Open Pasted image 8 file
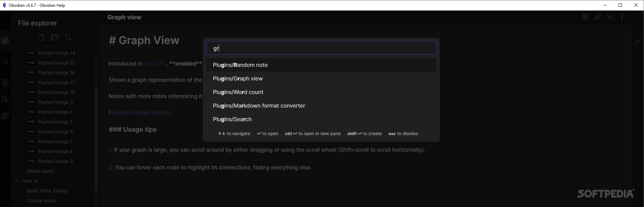Screen dimensions: 644x207 tap(55, 151)
